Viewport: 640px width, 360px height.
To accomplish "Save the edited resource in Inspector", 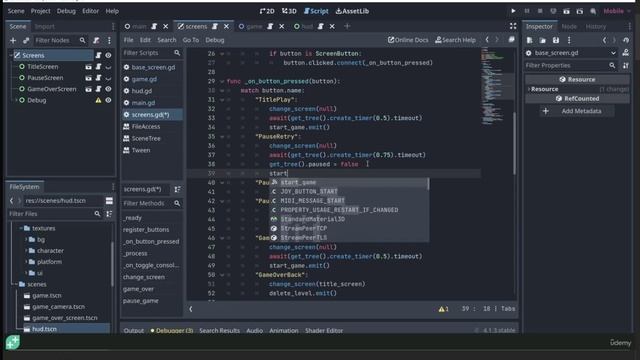I will (x=556, y=40).
